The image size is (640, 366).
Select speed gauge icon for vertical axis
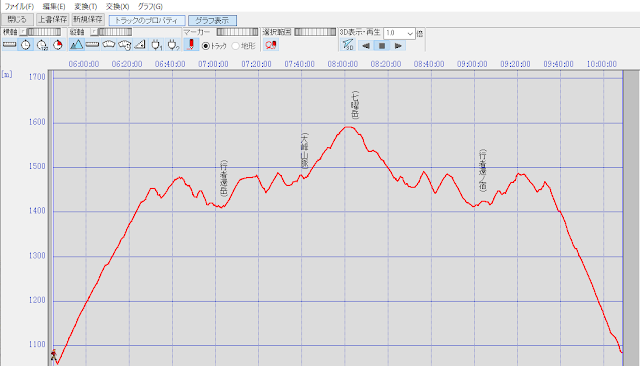click(x=108, y=44)
